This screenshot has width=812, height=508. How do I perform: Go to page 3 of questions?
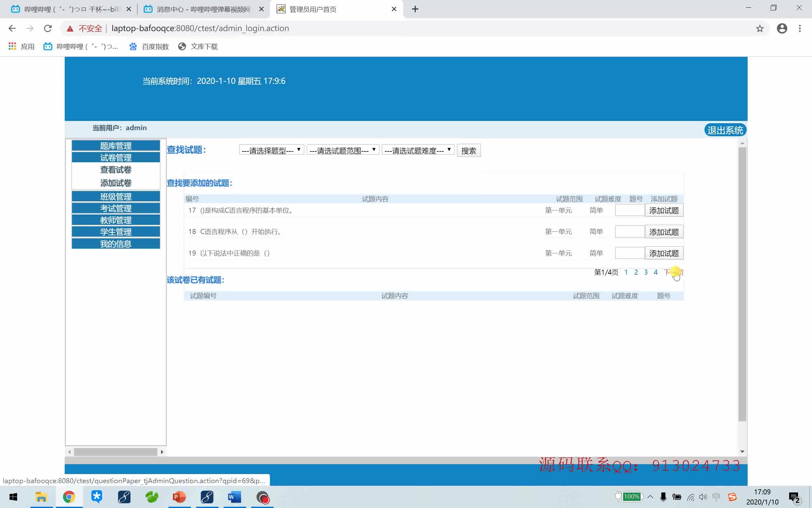click(x=645, y=272)
